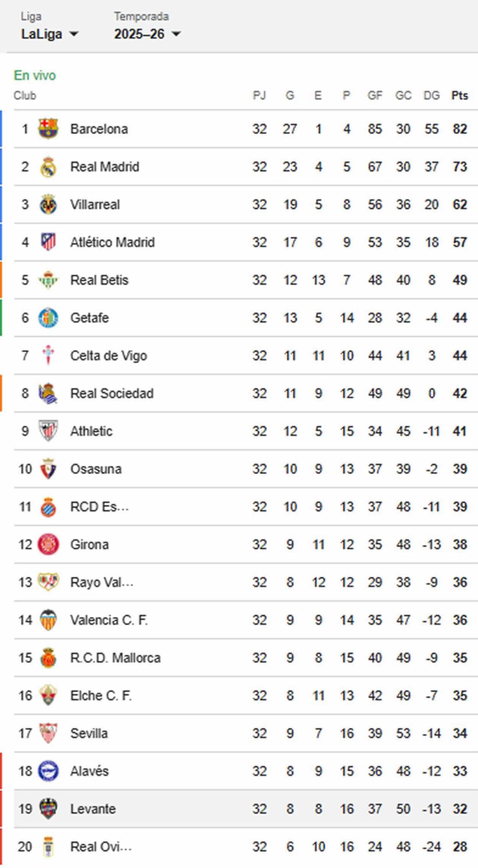Select the Levante crest icon
Screen dimensions: 478x868
click(48, 809)
